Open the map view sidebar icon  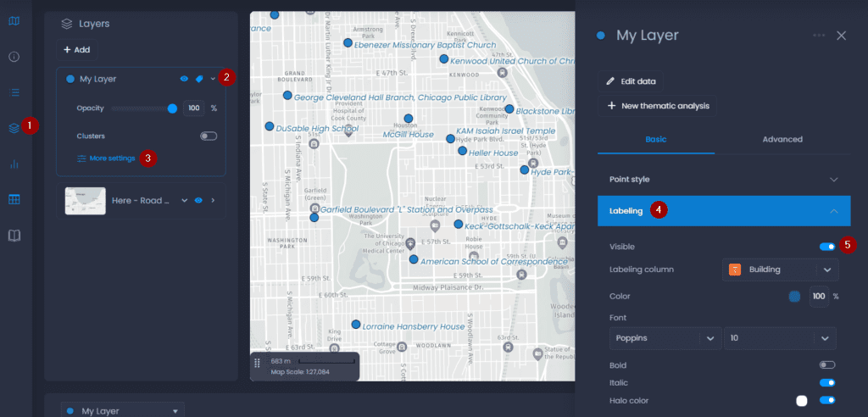click(14, 21)
